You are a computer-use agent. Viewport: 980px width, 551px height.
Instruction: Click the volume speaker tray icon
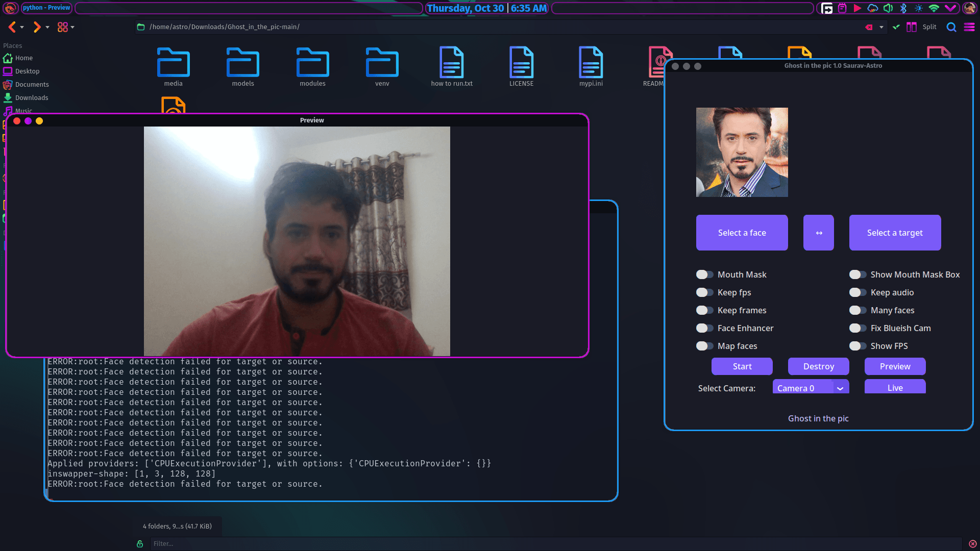click(x=888, y=8)
